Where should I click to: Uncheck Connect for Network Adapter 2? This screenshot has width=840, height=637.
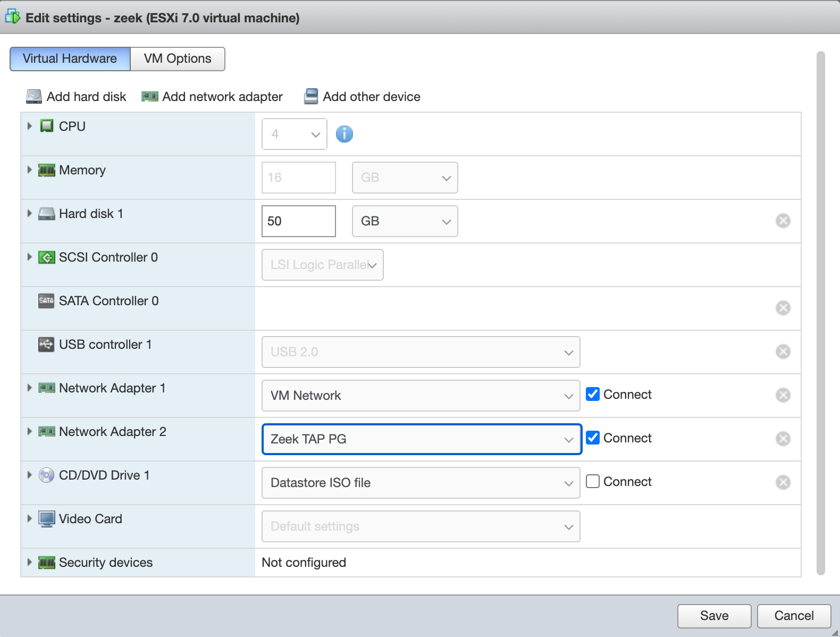point(593,438)
